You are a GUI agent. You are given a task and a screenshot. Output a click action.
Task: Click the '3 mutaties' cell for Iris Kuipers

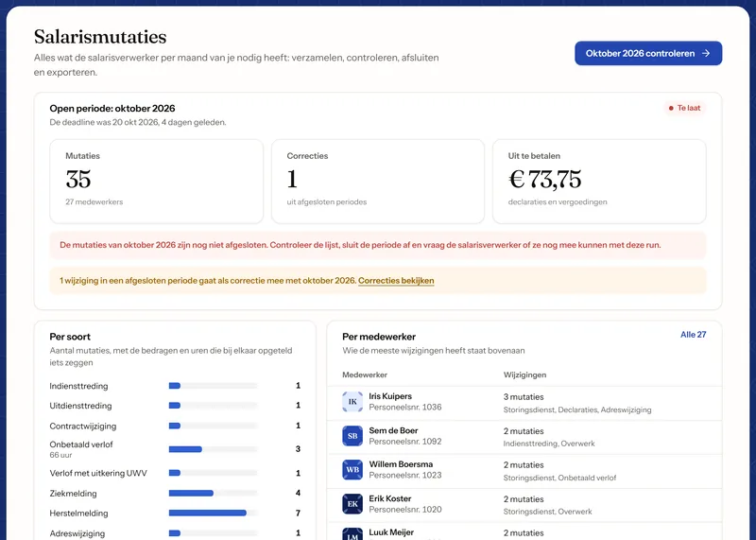(x=524, y=397)
